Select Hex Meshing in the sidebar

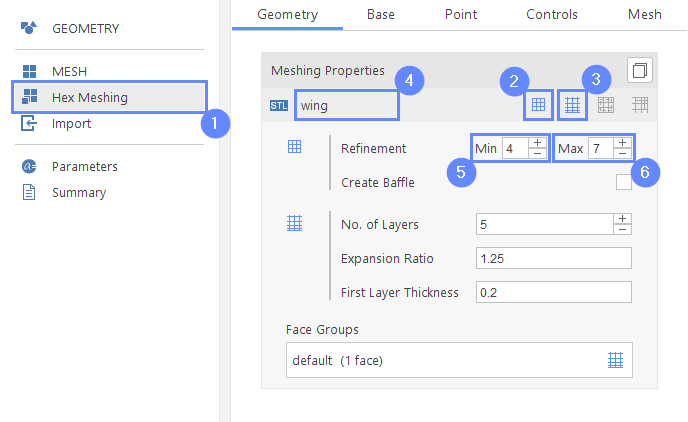90,97
